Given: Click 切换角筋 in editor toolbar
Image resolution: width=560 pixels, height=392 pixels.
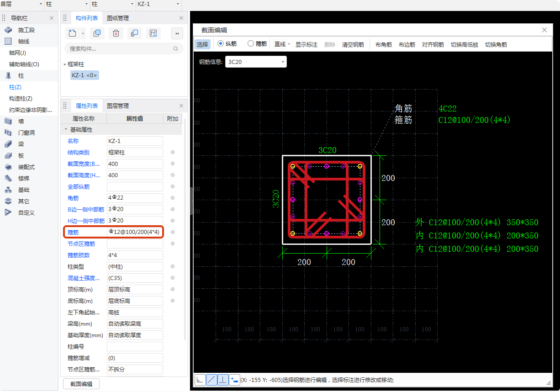Looking at the screenshot, I should coord(496,44).
